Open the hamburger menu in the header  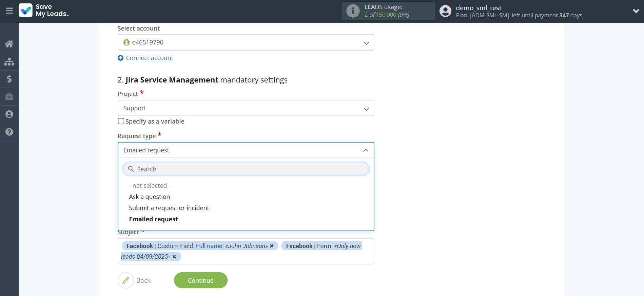[9, 11]
